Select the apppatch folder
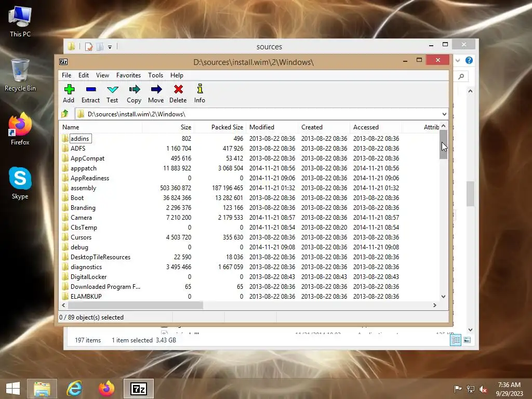This screenshot has width=532, height=399. [84, 168]
